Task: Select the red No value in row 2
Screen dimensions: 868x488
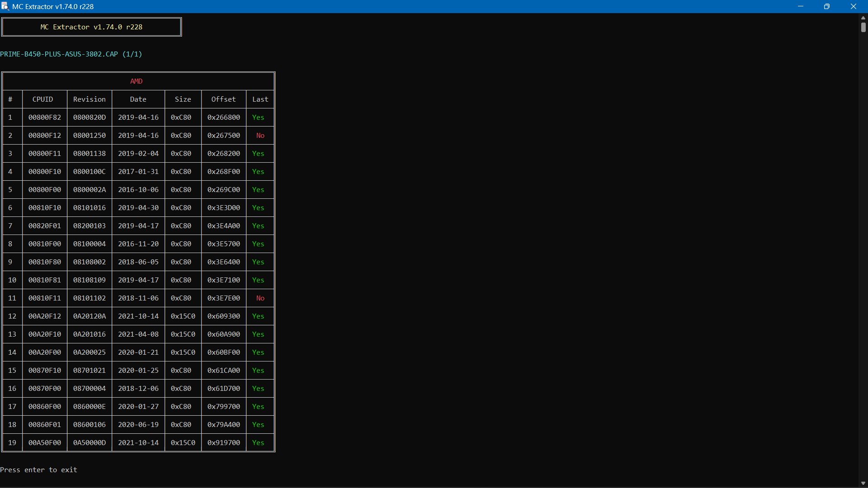Action: (x=260, y=135)
